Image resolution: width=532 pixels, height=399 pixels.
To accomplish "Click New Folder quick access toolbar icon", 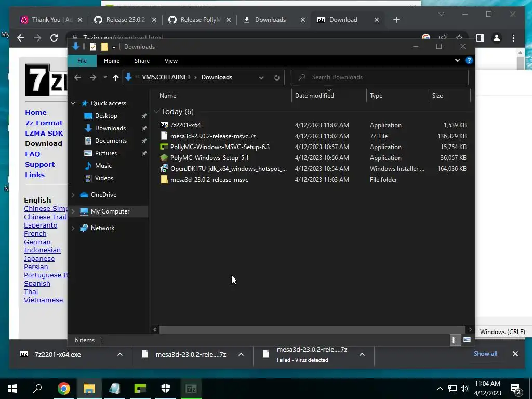I will [104, 47].
